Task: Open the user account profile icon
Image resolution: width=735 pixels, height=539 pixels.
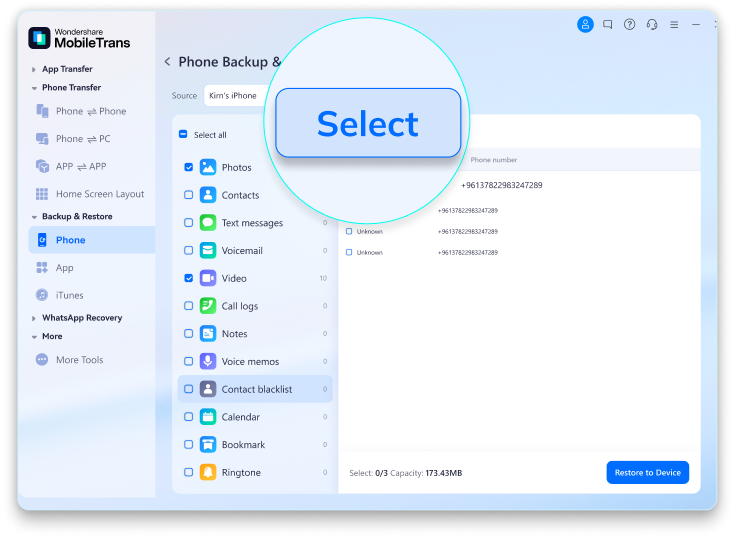Action: pos(585,24)
